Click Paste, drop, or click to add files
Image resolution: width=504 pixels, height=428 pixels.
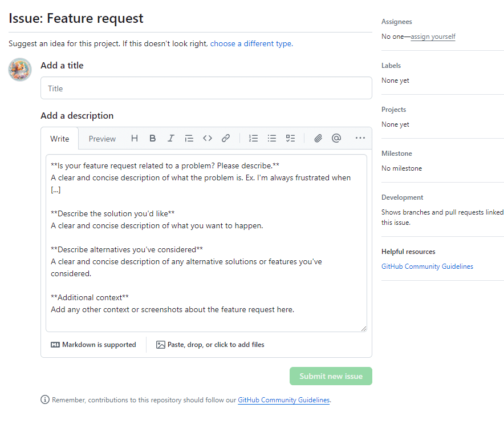[x=210, y=345]
